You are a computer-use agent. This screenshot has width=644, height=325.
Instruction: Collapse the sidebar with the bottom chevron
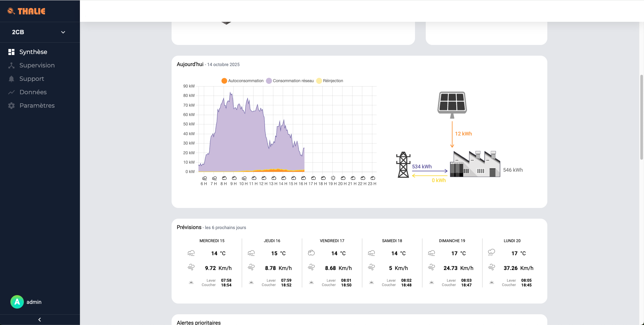[40, 319]
